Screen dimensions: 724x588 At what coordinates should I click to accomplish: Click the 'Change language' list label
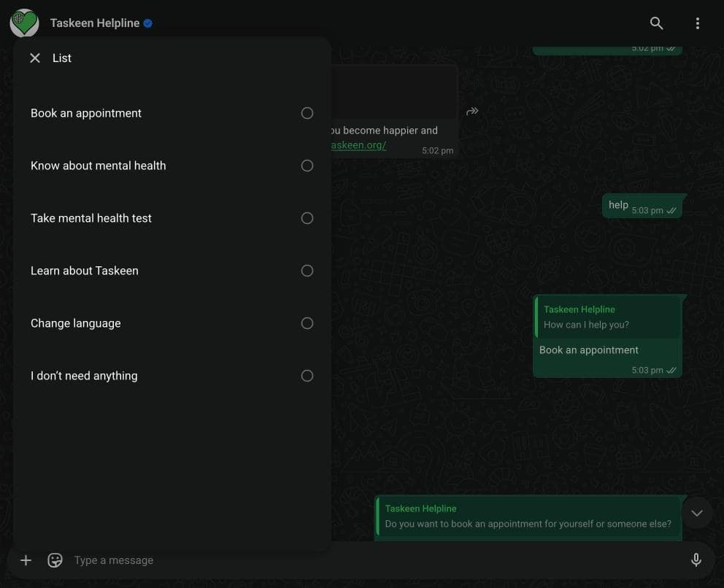click(x=76, y=323)
